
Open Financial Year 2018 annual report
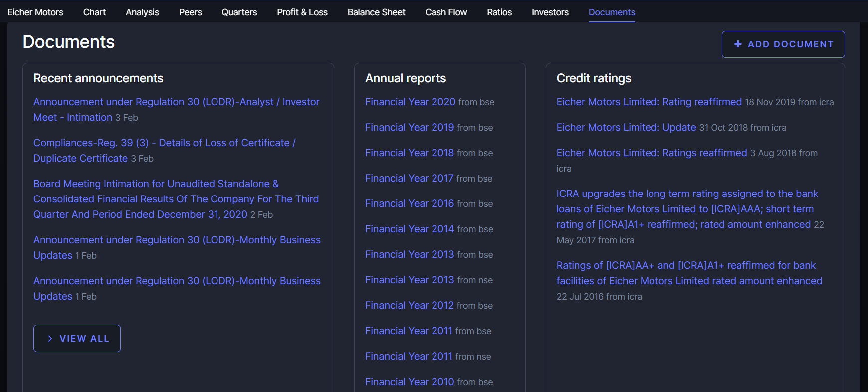[x=410, y=153]
